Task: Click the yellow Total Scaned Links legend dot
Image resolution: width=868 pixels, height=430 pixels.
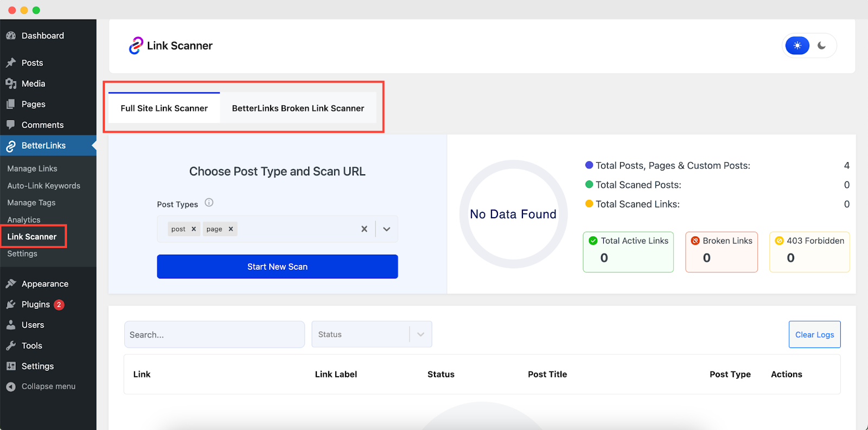Action: pyautogui.click(x=589, y=204)
